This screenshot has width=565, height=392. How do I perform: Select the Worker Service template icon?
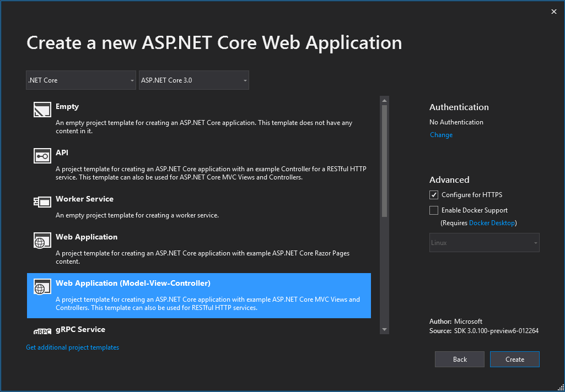(x=42, y=202)
